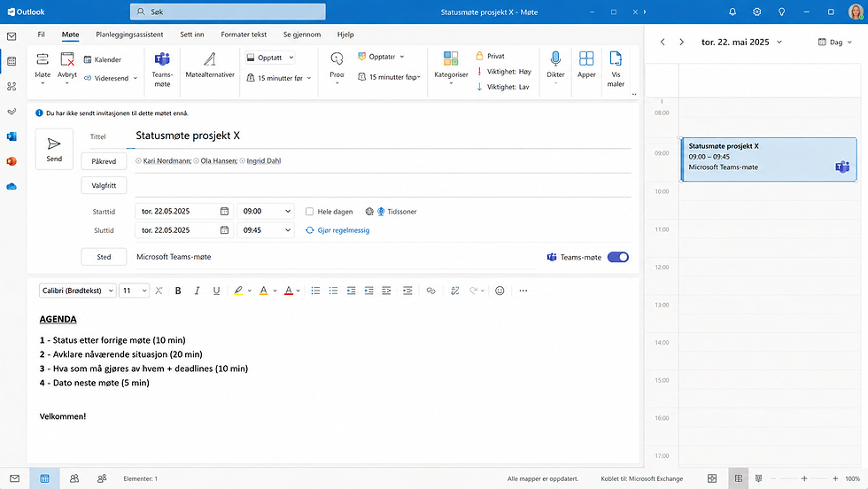
Task: Open notifications bell icon
Action: click(x=732, y=12)
